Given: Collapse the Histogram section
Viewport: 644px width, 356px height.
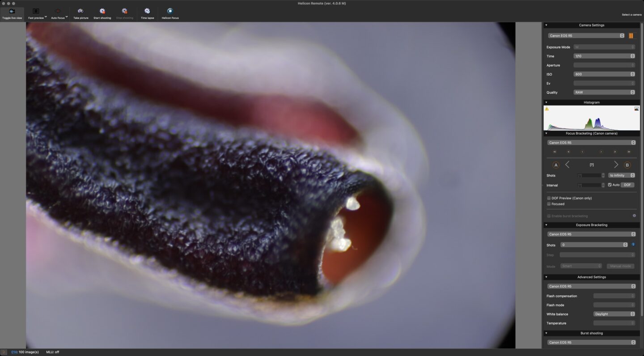Looking at the screenshot, I should 546,102.
